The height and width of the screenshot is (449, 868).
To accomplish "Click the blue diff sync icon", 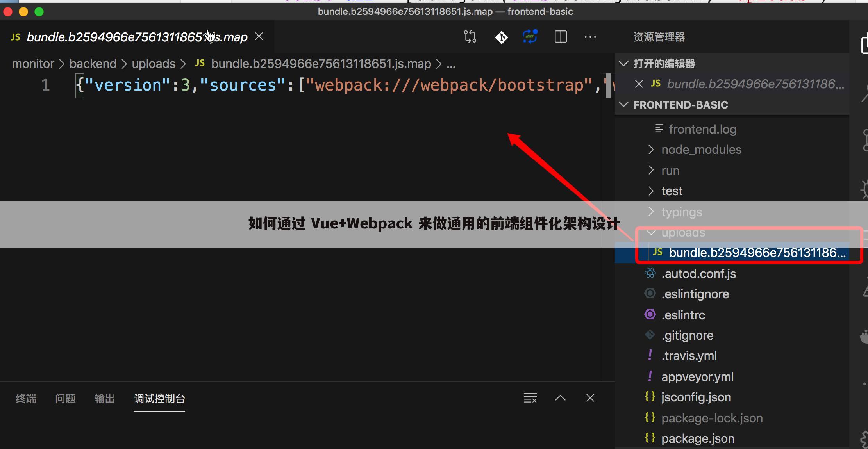I will click(x=530, y=37).
